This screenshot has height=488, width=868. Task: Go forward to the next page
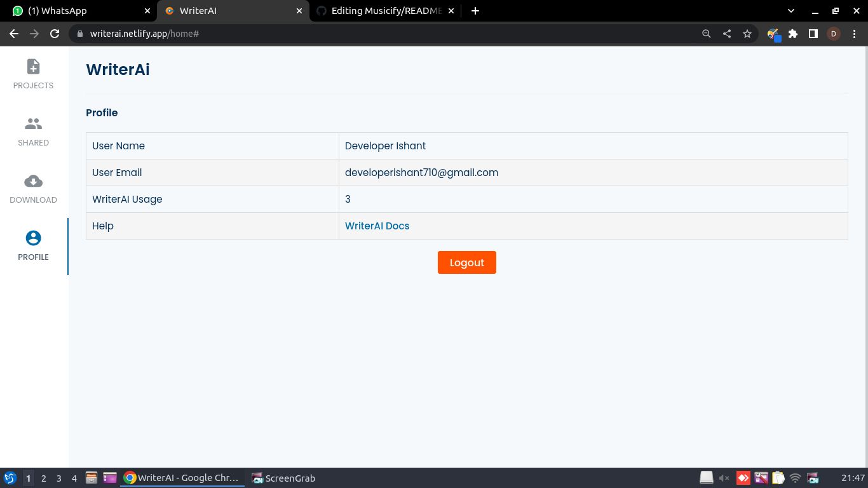(x=34, y=34)
